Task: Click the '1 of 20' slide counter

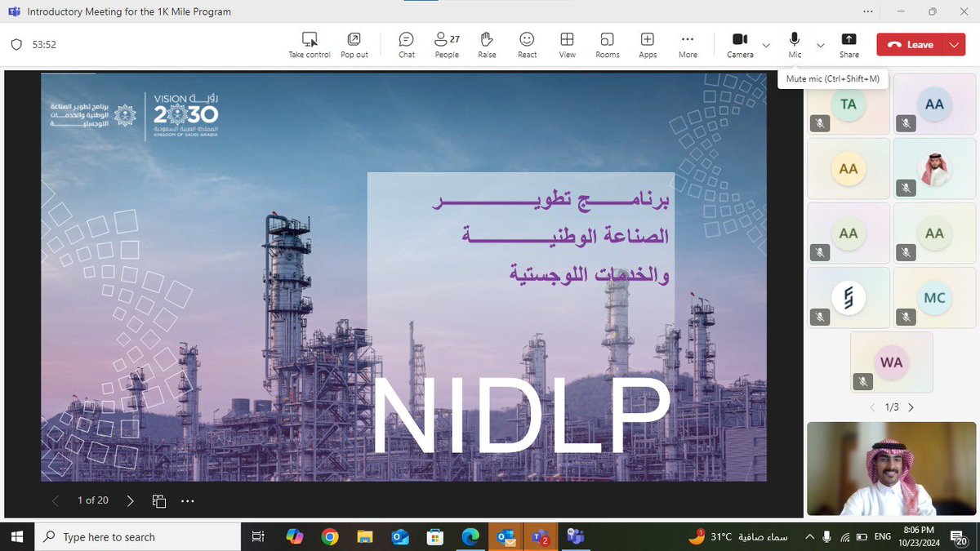Action: pyautogui.click(x=92, y=500)
